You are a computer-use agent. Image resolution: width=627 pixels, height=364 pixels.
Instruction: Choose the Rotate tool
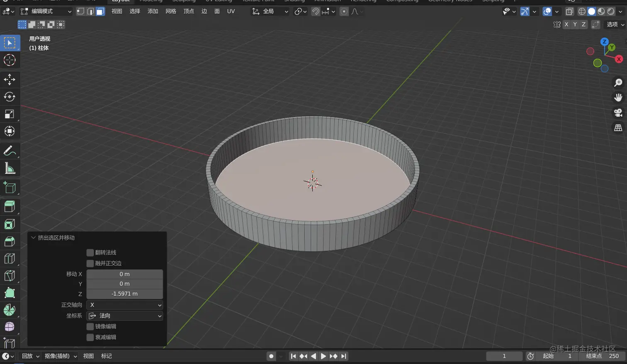pos(10,97)
